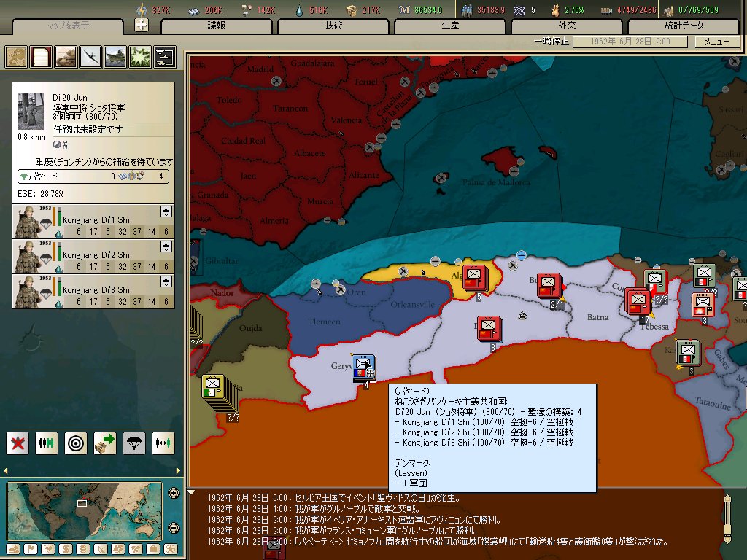Select the Kongjiang Di'3 Shi division row
Image resolution: width=747 pixels, height=560 pixels.
pos(93,292)
